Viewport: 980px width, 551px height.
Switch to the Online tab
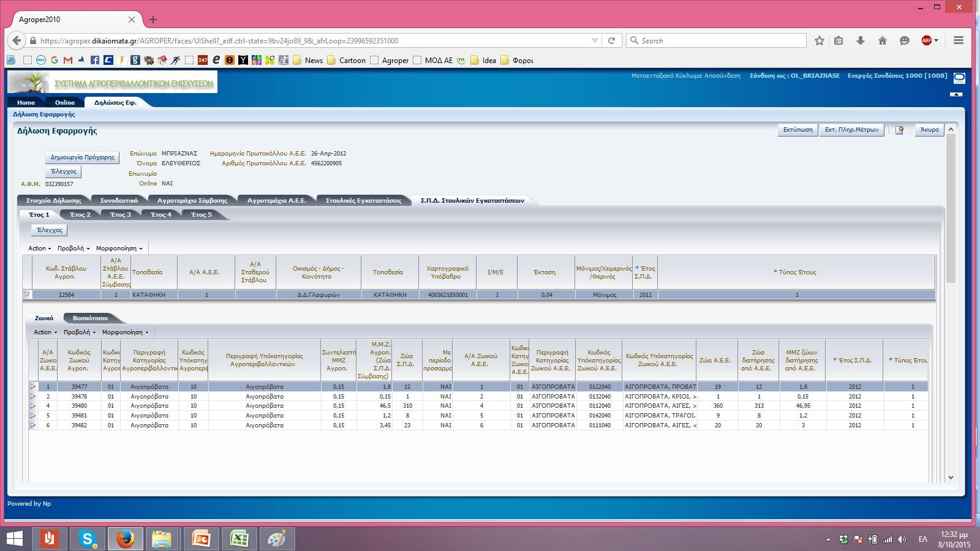tap(64, 103)
